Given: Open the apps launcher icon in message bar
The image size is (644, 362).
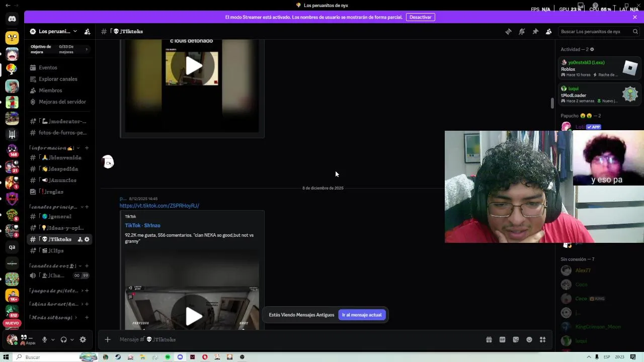Looking at the screenshot, I should pos(542,339).
